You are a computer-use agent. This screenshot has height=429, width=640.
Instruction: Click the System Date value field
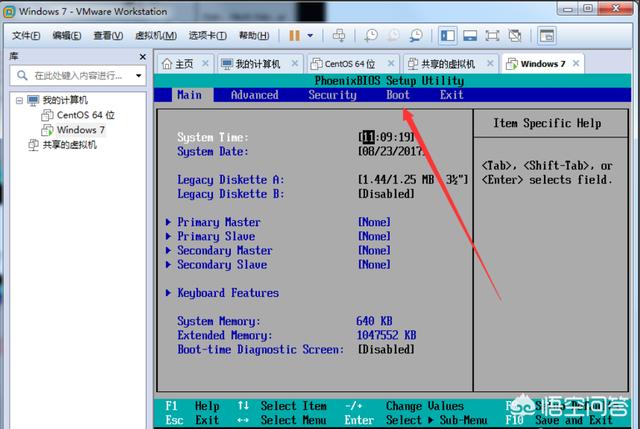pos(391,151)
